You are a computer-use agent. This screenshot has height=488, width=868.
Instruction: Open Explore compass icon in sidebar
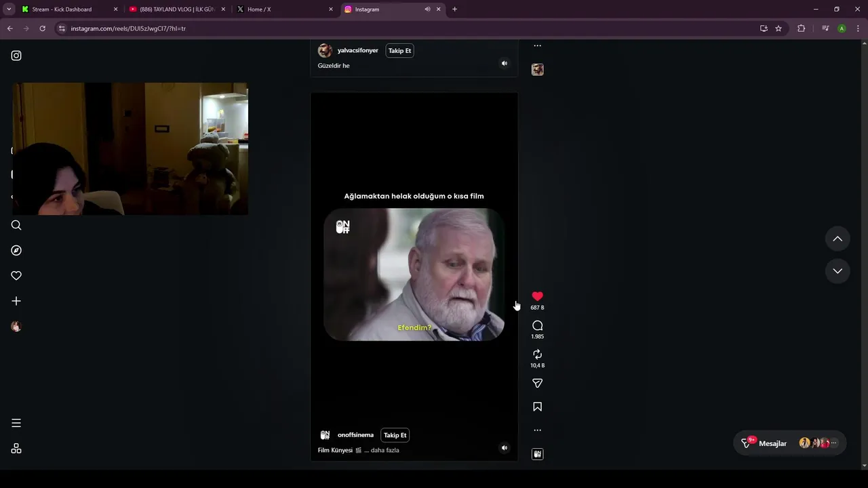click(16, 250)
